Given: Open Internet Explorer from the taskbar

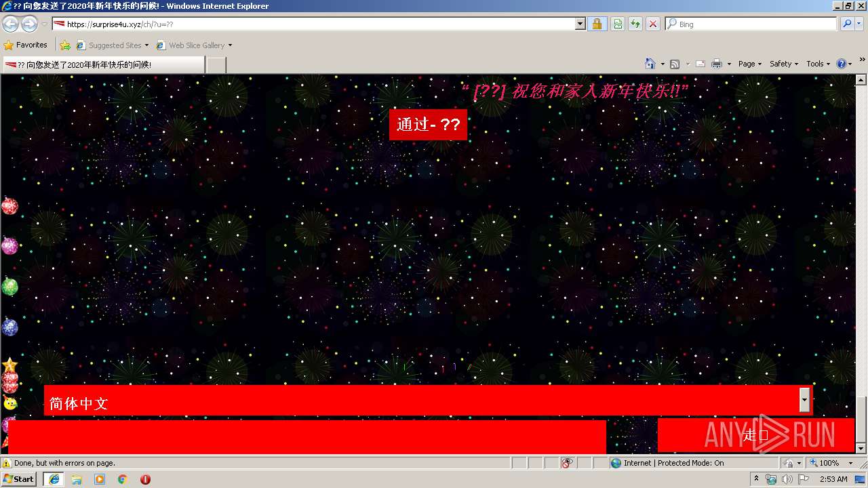Looking at the screenshot, I should tap(54, 479).
